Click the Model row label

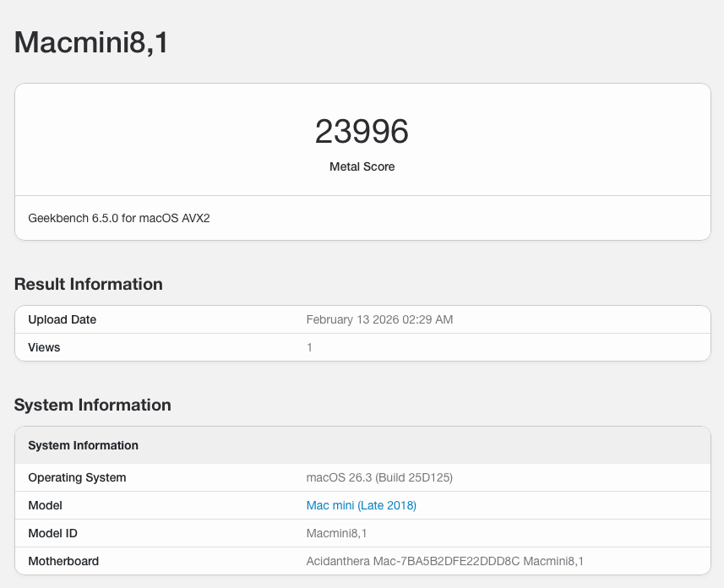(x=46, y=505)
